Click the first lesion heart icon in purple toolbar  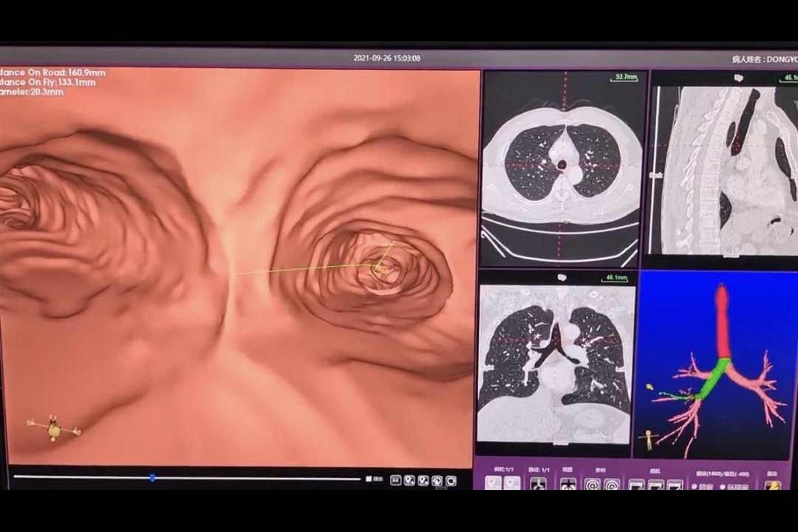coord(493,485)
